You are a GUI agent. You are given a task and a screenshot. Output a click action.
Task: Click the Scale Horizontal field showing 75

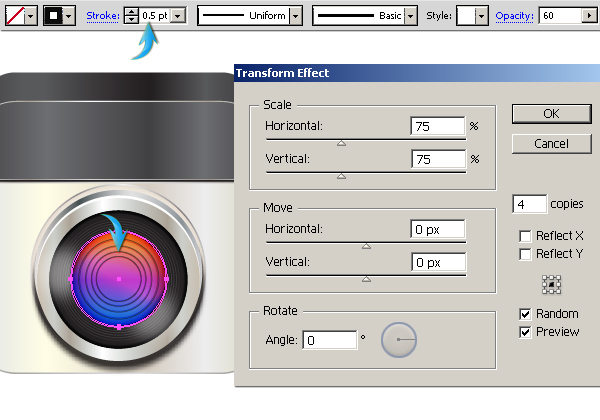click(438, 126)
